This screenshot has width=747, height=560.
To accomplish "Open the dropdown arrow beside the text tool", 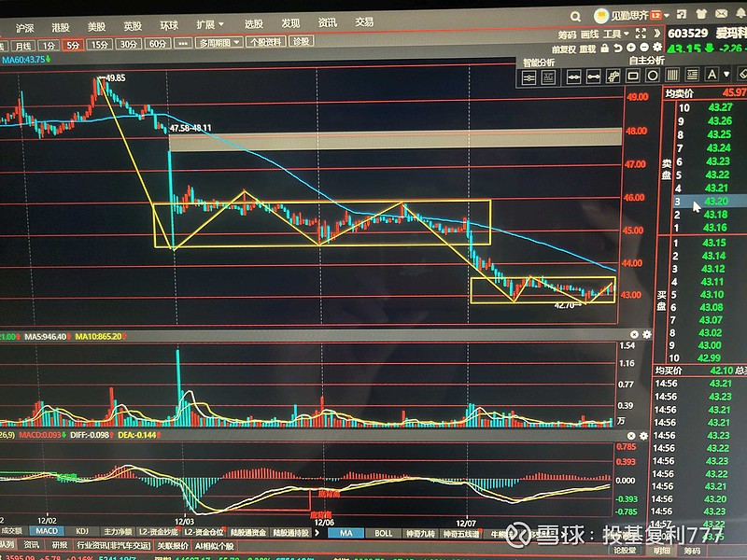I will 726,74.
